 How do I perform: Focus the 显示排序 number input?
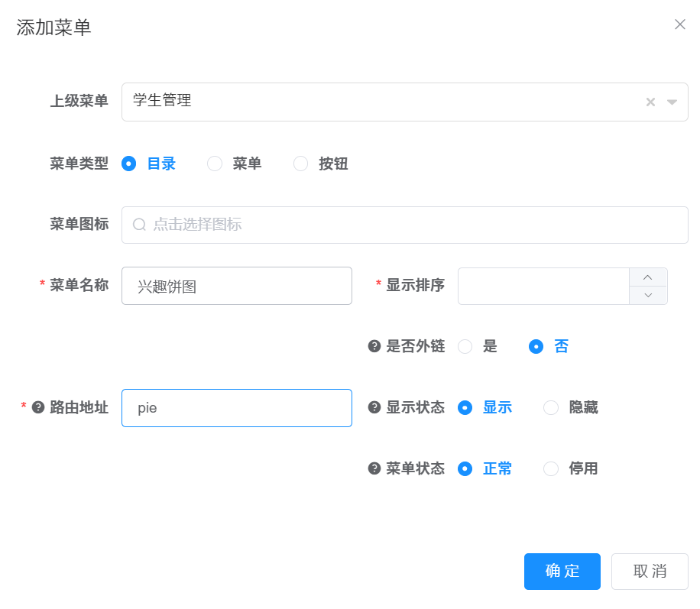(x=543, y=287)
